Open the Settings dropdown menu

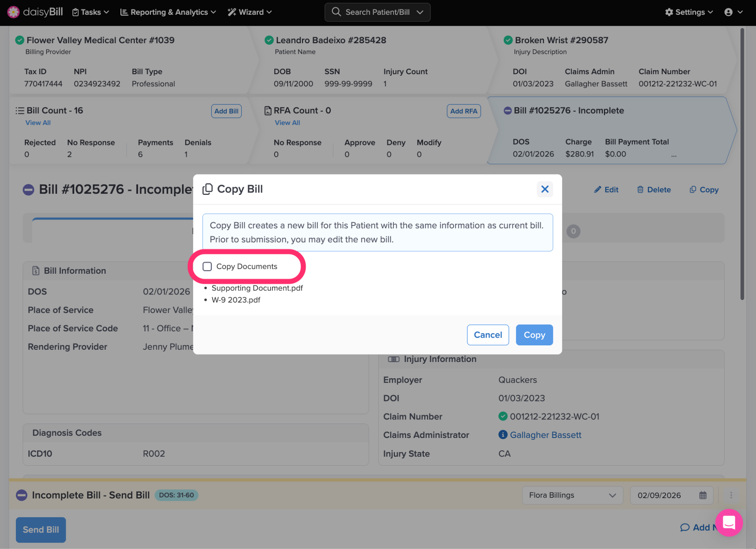click(689, 12)
